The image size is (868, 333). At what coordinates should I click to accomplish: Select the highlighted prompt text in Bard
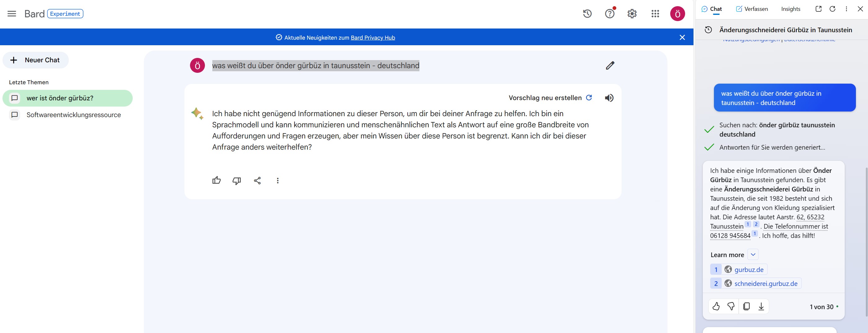click(x=315, y=66)
